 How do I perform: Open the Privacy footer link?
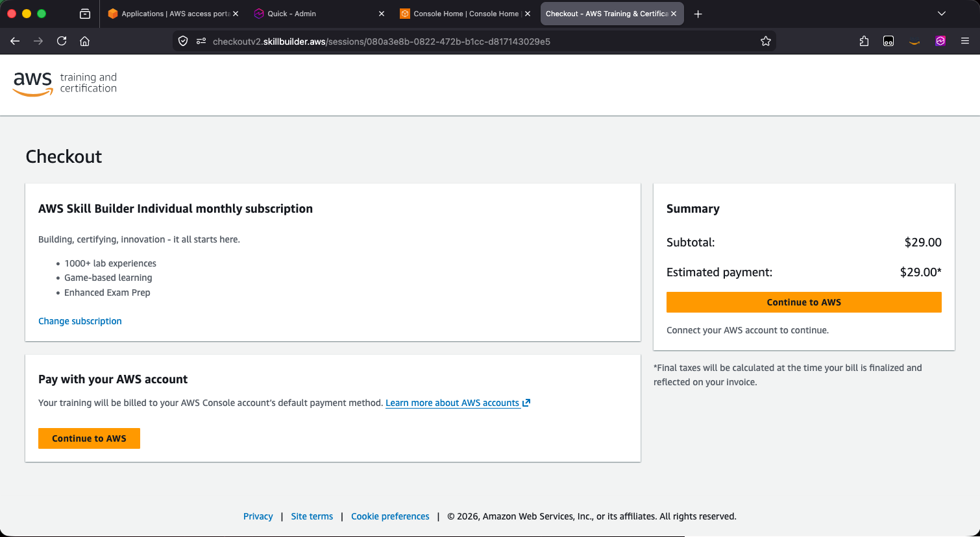258,516
